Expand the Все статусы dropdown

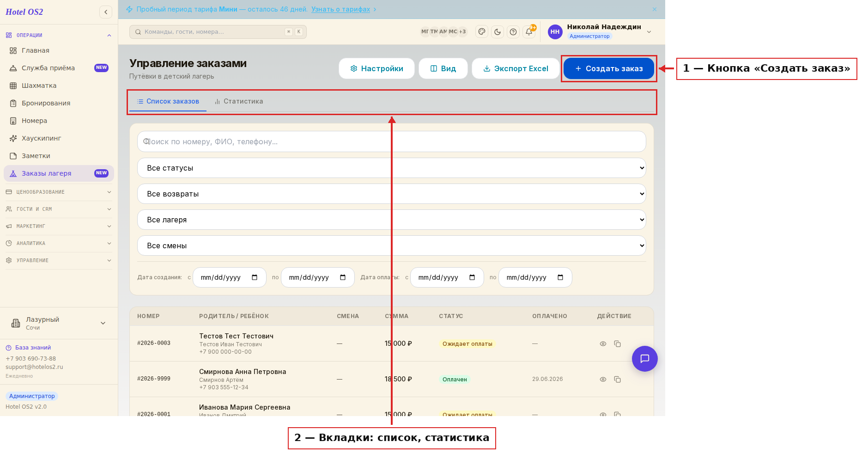pos(391,168)
